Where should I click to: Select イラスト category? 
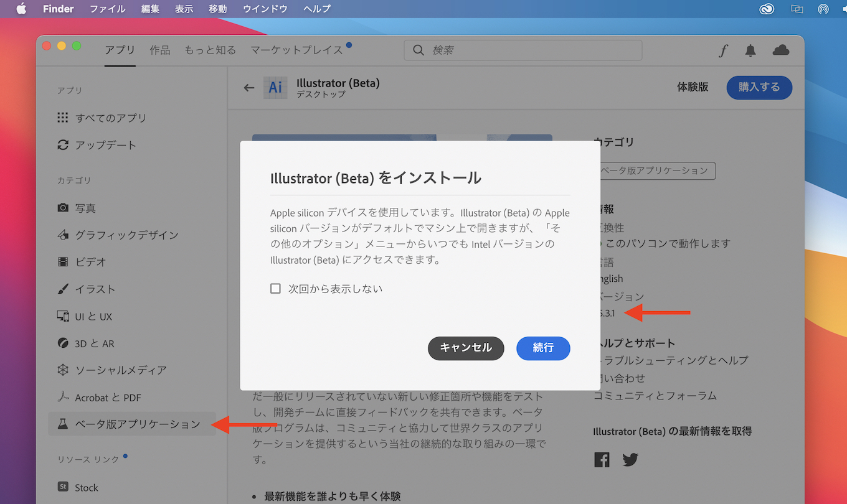point(86,289)
